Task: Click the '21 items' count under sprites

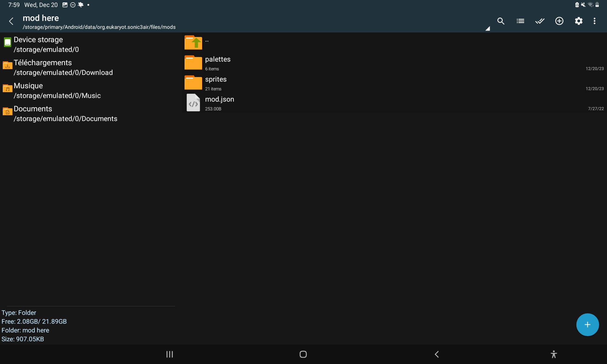Action: [x=213, y=89]
